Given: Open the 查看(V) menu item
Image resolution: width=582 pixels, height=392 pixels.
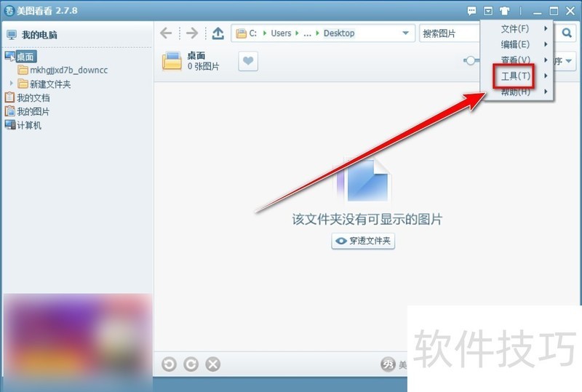Looking at the screenshot, I should pyautogui.click(x=517, y=60).
